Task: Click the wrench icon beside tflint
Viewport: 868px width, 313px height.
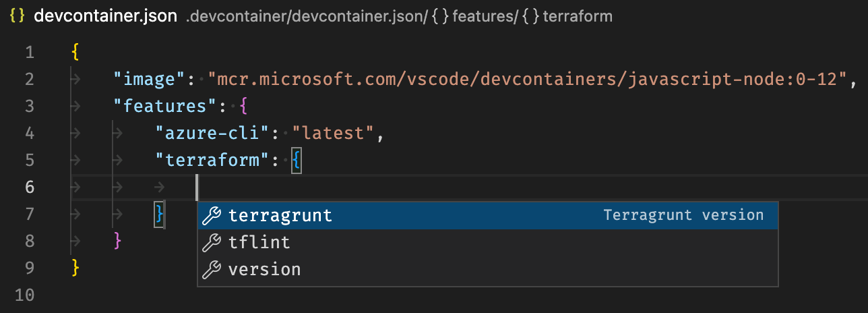Action: pos(212,242)
